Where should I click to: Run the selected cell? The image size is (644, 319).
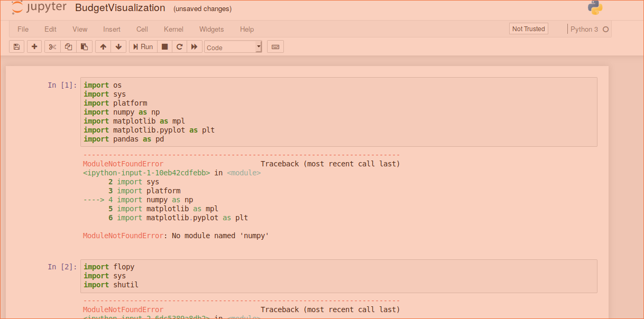pos(143,46)
